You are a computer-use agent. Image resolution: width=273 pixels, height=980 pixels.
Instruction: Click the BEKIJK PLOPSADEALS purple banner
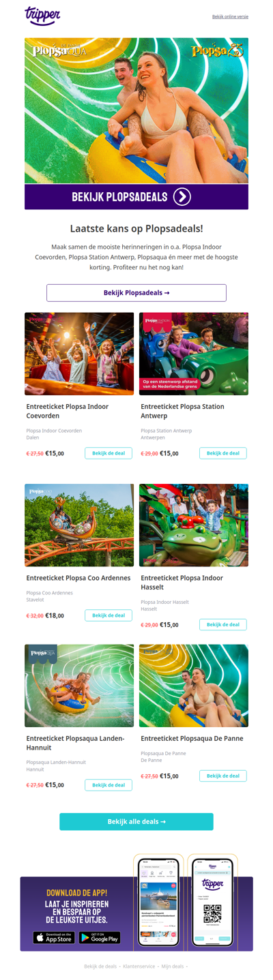136,197
